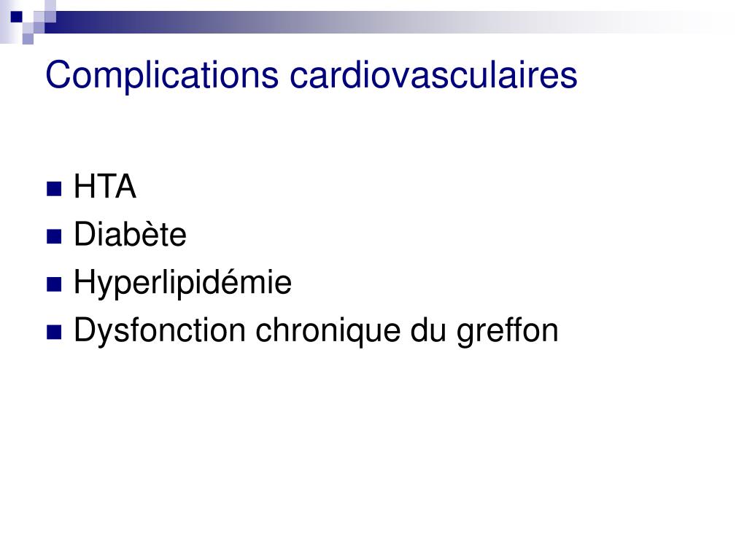This screenshot has width=747, height=560.
Task: Click the dark navy square in header decoration
Action: (17, 17)
